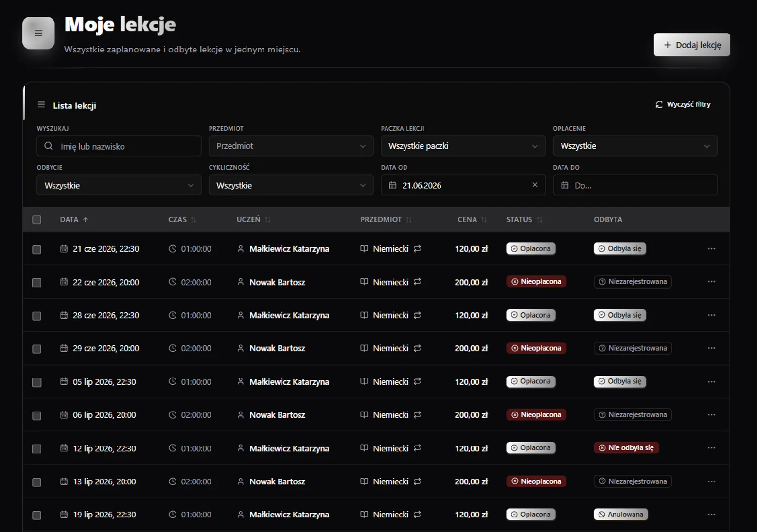Click the Dodaj lekcję button
The width and height of the screenshot is (757, 532).
pyautogui.click(x=692, y=45)
